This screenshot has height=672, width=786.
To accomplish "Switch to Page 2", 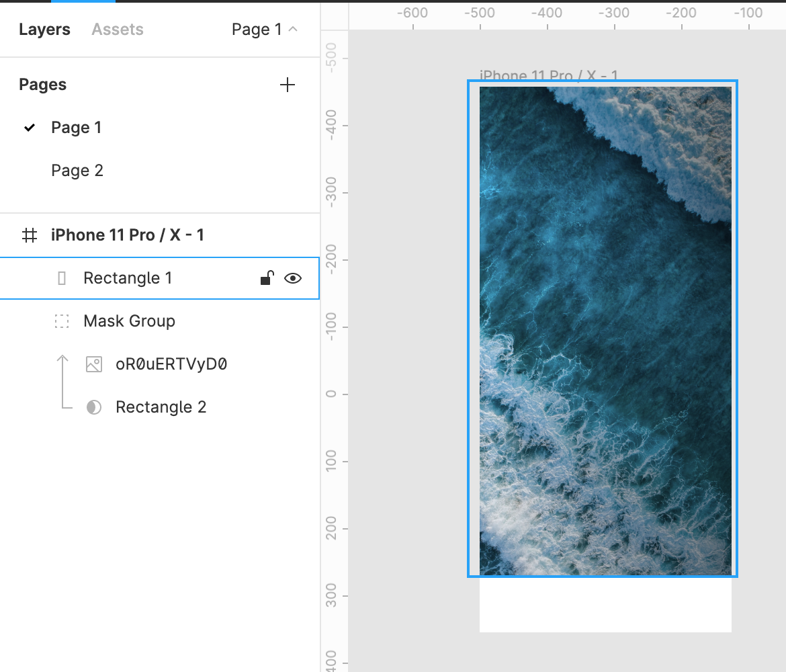I will [77, 171].
